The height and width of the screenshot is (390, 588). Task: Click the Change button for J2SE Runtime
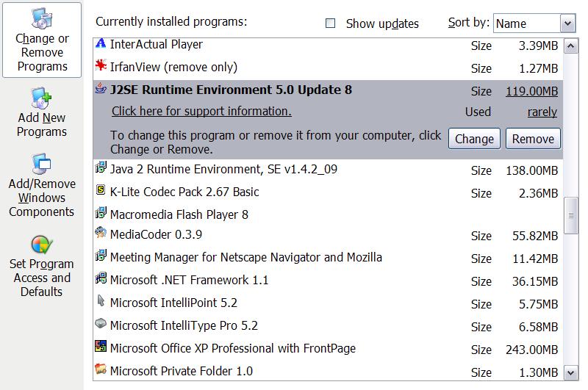(x=474, y=139)
